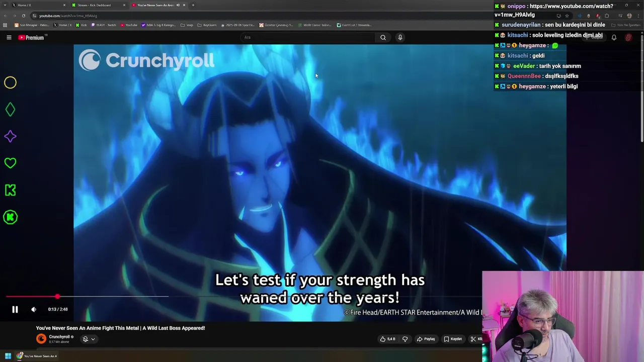
Task: Go forward in browser history
Action: point(14,16)
